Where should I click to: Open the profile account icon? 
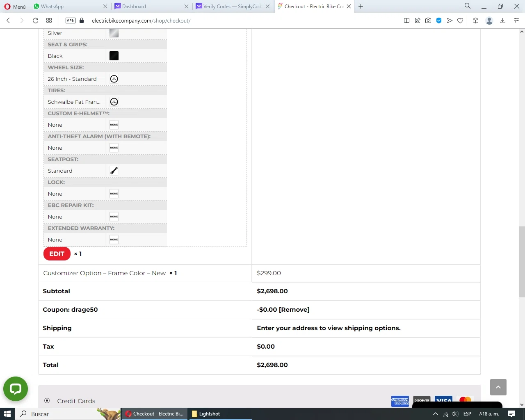coord(489,21)
